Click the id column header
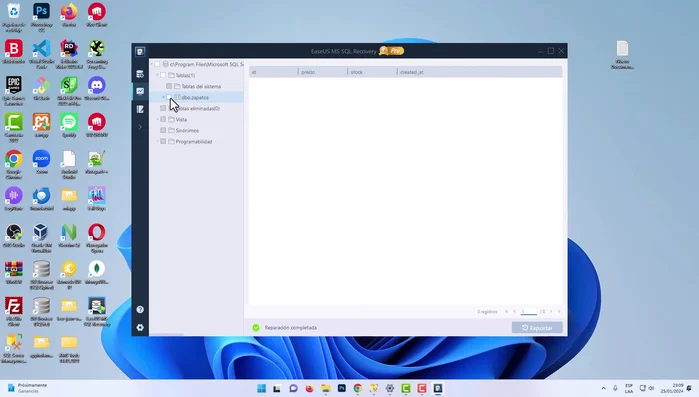 [273, 72]
